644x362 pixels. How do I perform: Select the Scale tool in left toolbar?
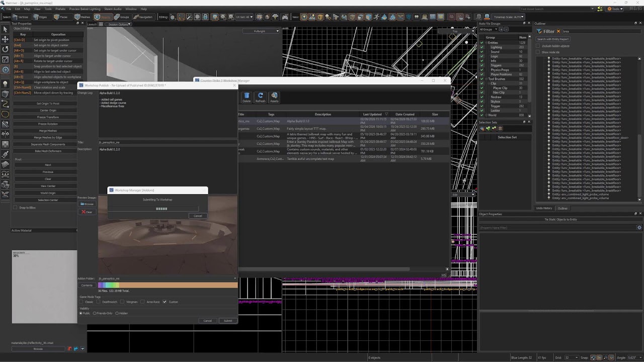(x=5, y=59)
